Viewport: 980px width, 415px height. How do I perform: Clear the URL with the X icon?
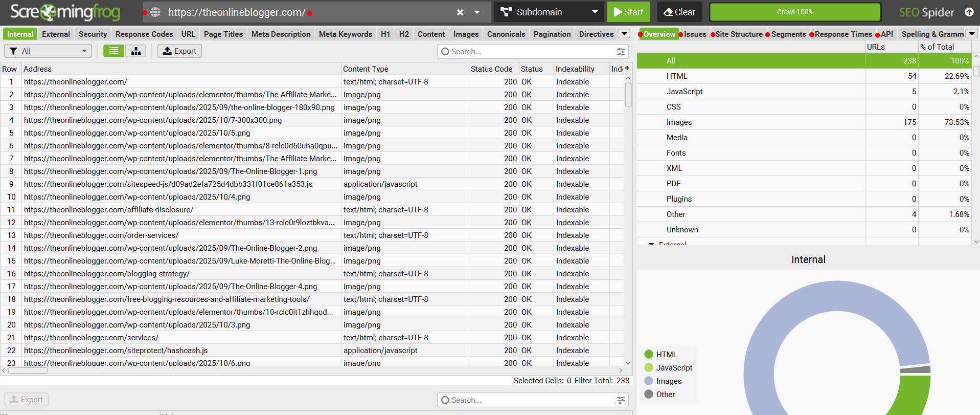[460, 12]
